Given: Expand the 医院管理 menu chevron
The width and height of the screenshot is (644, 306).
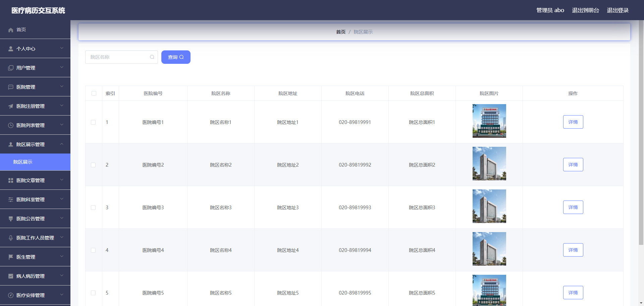Looking at the screenshot, I should pos(62,87).
